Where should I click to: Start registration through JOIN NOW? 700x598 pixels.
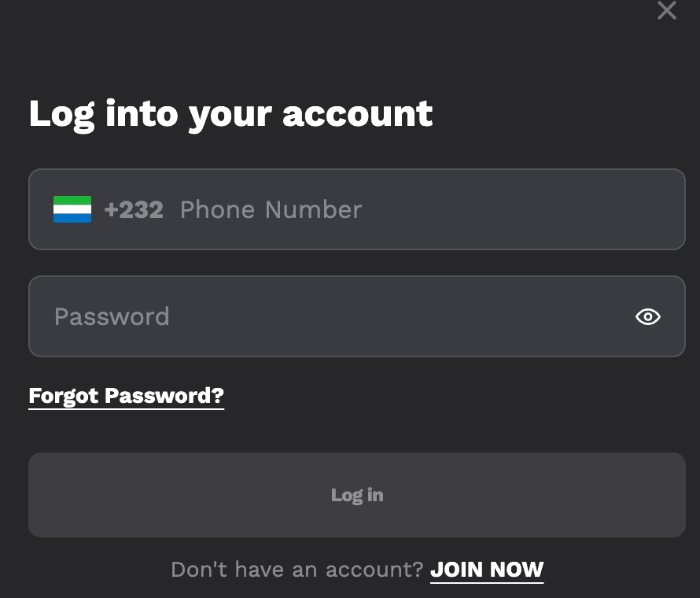point(487,569)
